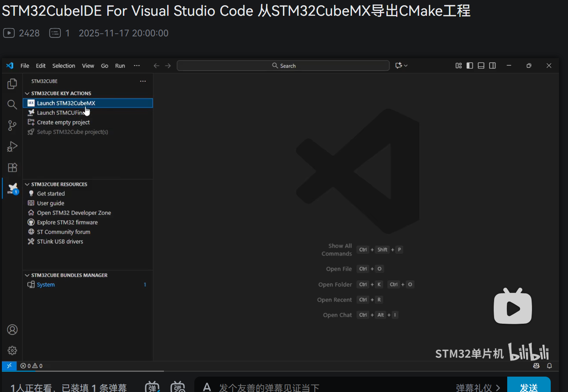
Task: Open the Search view in activity bar
Action: 12,104
